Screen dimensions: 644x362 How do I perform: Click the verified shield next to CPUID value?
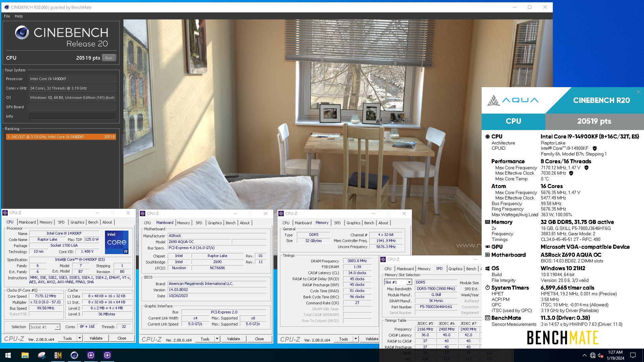[x=595, y=148]
